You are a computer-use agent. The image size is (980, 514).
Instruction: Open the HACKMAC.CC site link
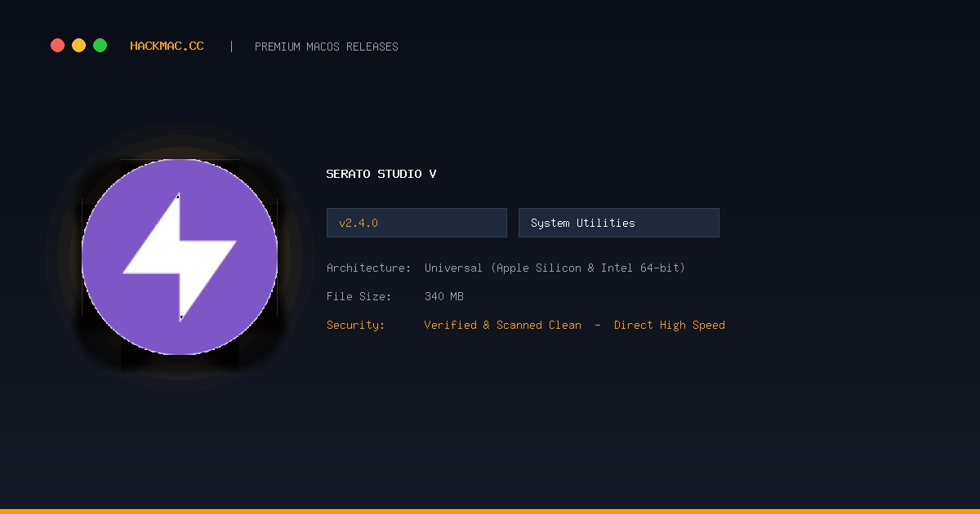(x=167, y=47)
